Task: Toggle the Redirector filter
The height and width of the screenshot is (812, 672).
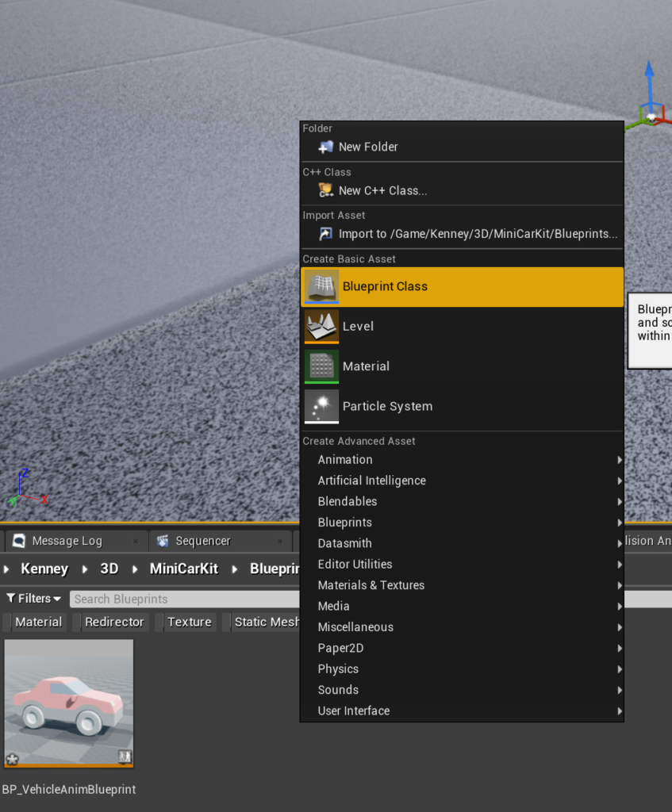Action: (114, 622)
